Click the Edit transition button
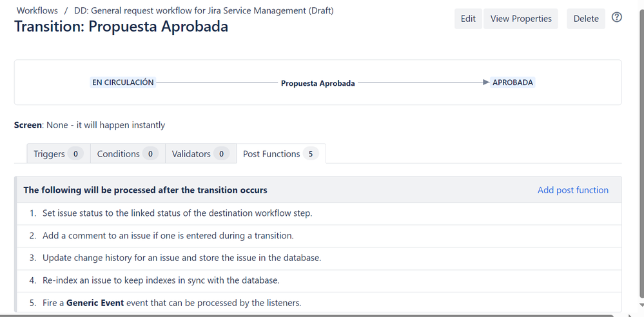The image size is (644, 317). (468, 19)
